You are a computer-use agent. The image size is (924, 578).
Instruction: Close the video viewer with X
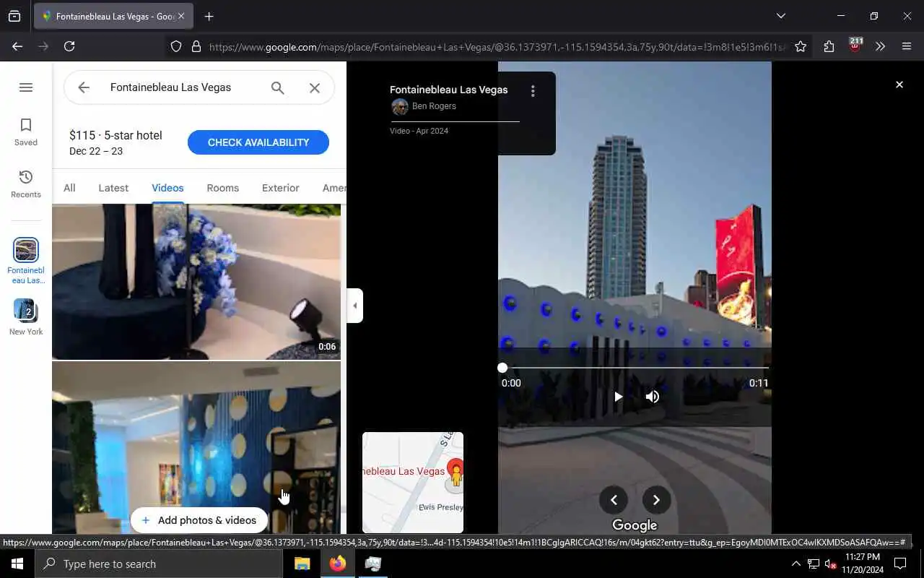(899, 85)
